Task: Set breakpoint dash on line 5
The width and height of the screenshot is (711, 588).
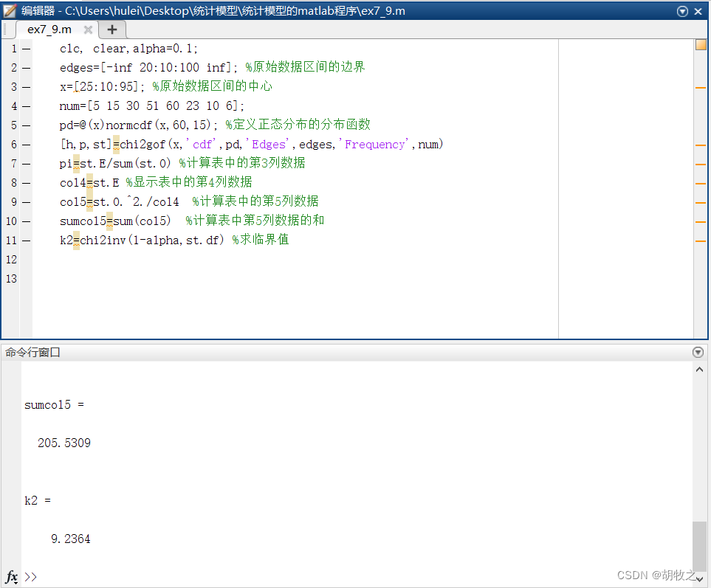Action: [27, 125]
